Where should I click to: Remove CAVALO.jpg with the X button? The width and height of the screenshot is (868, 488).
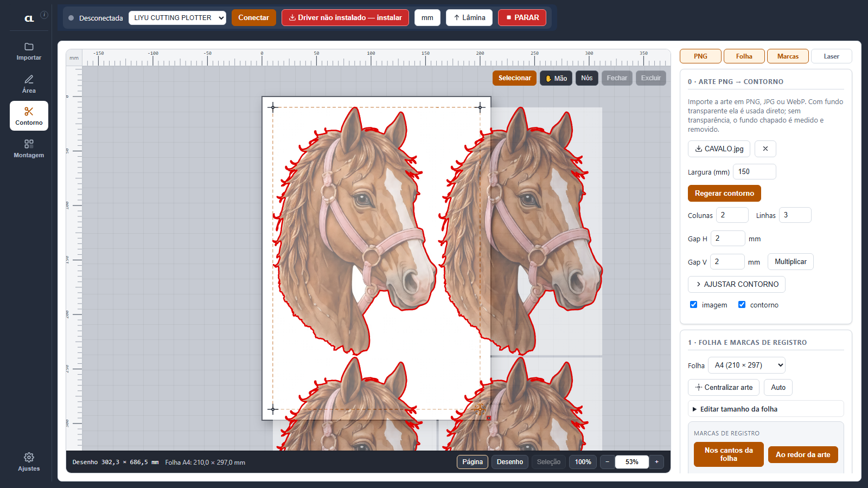765,149
